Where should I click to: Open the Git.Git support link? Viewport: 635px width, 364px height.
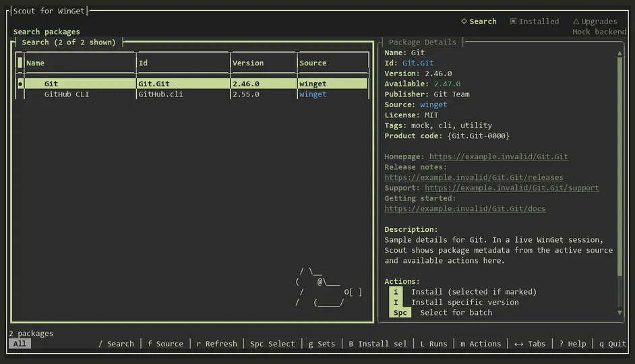click(512, 188)
